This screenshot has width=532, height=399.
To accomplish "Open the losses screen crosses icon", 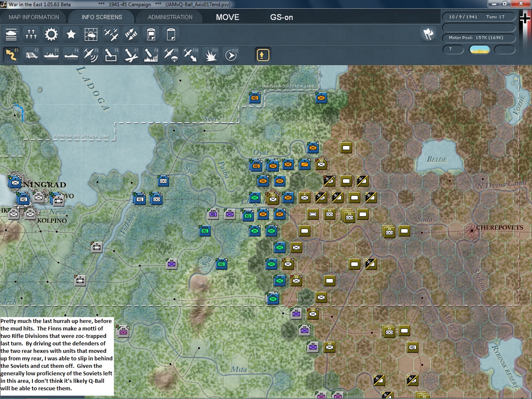I will click(31, 34).
